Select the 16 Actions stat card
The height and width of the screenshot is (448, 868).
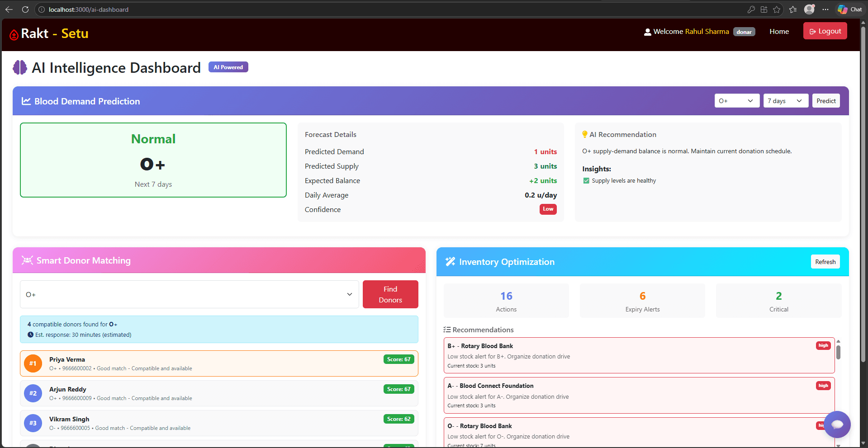pos(506,301)
